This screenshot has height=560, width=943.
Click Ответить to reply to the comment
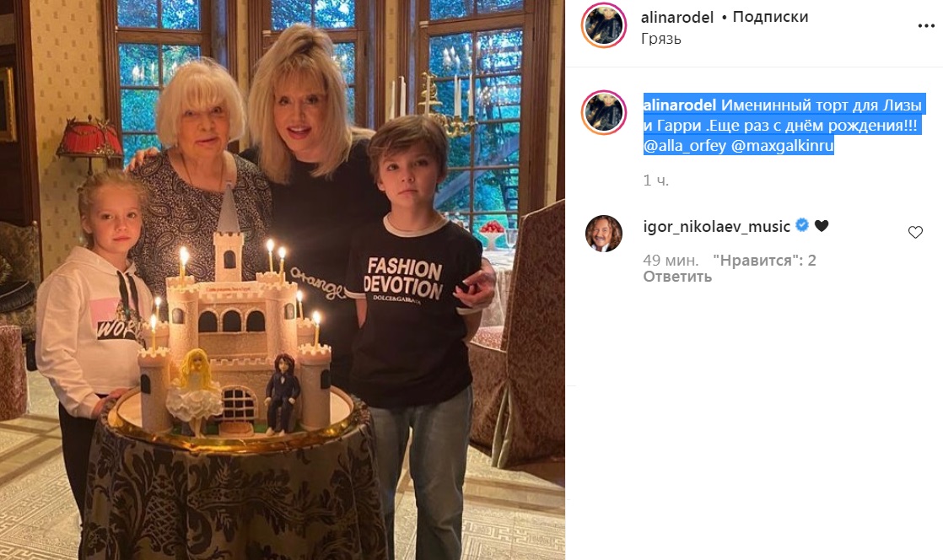point(677,277)
